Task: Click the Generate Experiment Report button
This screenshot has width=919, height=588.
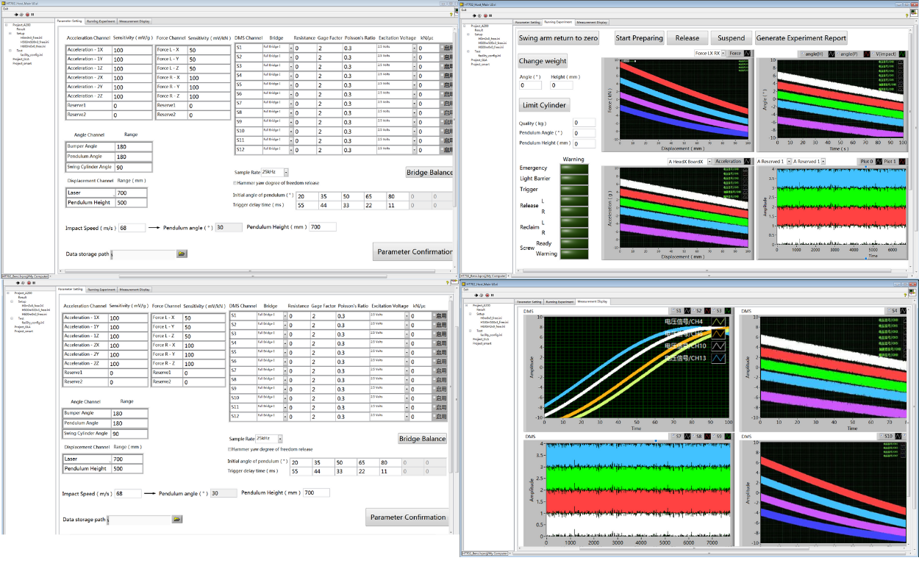Action: click(801, 38)
